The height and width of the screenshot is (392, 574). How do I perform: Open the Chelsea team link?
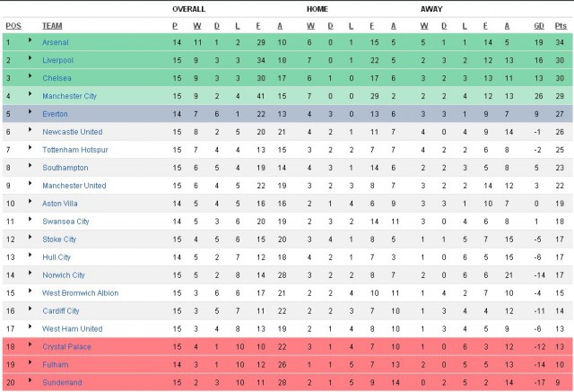coord(57,78)
